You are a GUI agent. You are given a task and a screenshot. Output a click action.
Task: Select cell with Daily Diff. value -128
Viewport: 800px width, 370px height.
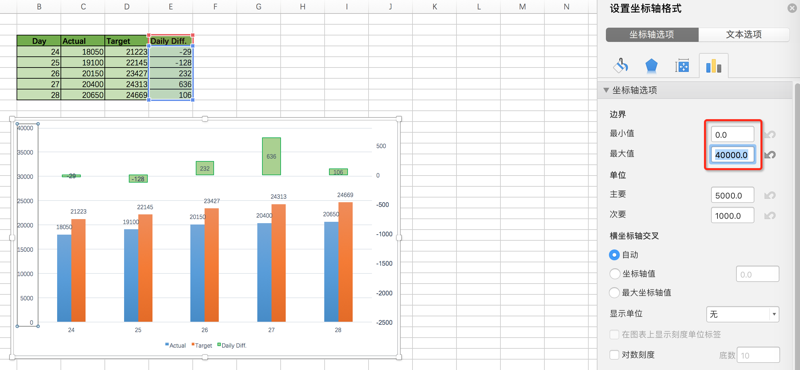pyautogui.click(x=170, y=62)
